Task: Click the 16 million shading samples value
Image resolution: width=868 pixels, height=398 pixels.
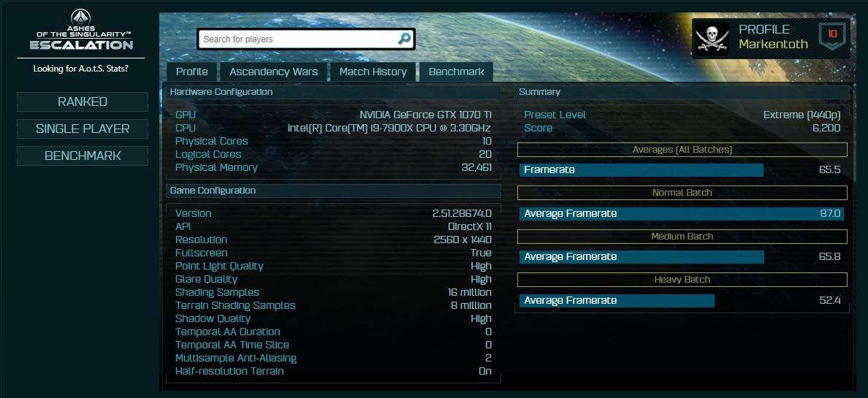Action: [470, 292]
